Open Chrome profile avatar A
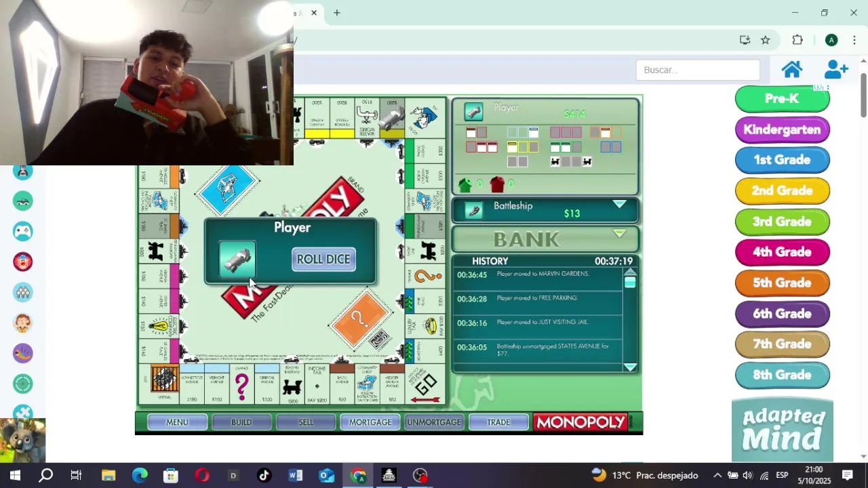Screen dimensions: 868x488 [x=831, y=40]
